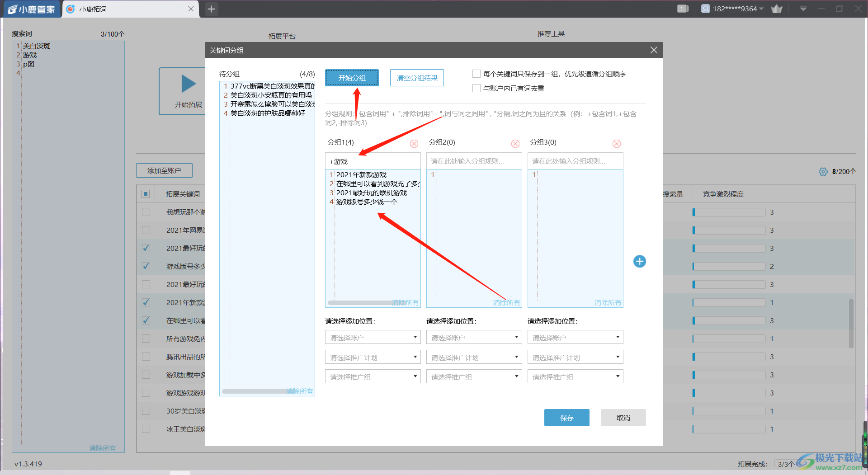This screenshot has width=868, height=475.
Task: Cancel the dialog with 取消
Action: coord(623,418)
